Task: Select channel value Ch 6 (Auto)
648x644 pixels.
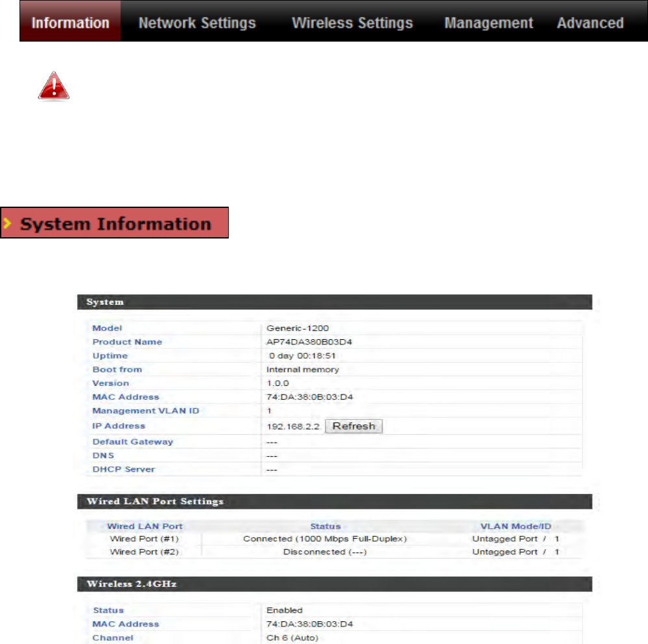Action: click(x=292, y=638)
